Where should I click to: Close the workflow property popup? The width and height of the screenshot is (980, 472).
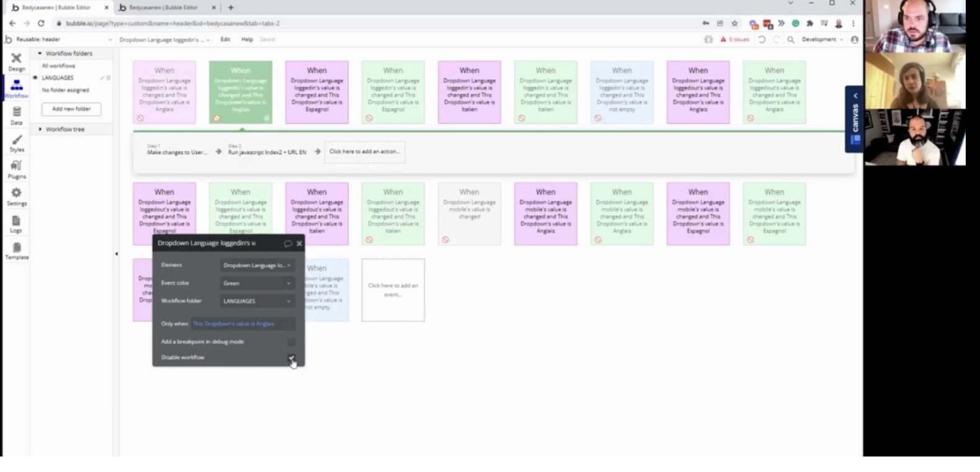pyautogui.click(x=299, y=244)
